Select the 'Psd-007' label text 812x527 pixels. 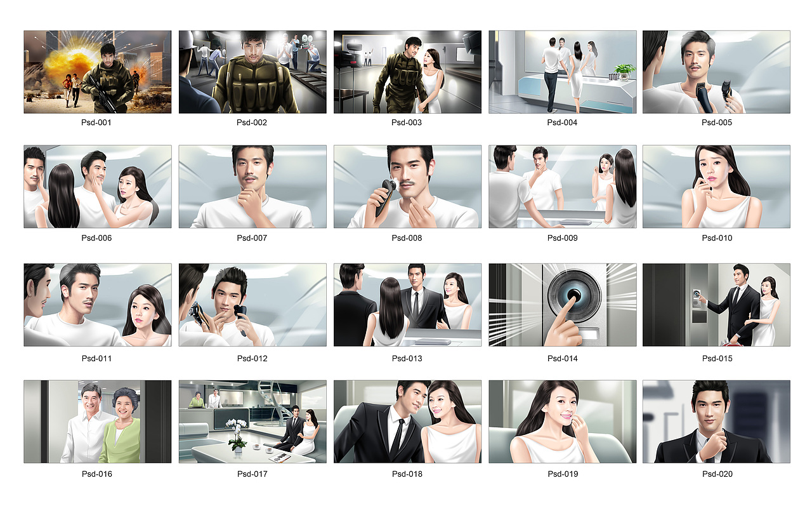coord(252,238)
